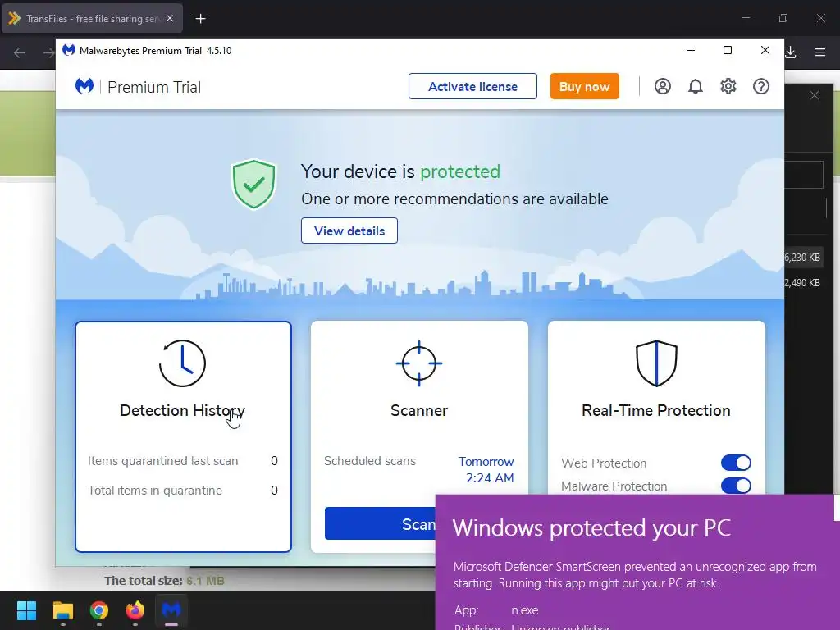Open Malwarebytes settings gear
This screenshot has width=840, height=630.
[x=728, y=86]
